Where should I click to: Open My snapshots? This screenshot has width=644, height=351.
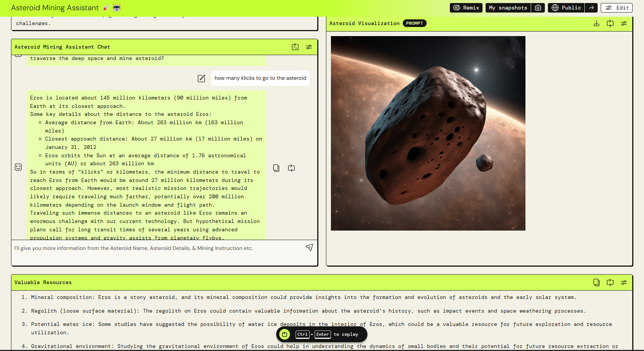pos(508,8)
